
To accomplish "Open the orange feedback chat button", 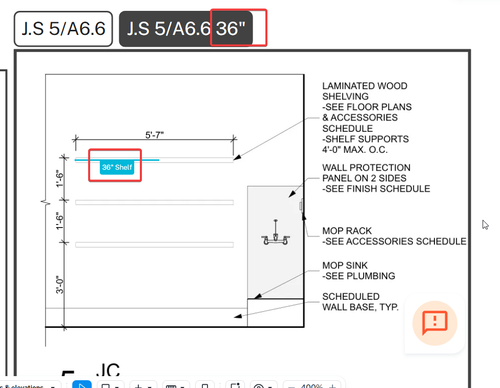I will (435, 323).
